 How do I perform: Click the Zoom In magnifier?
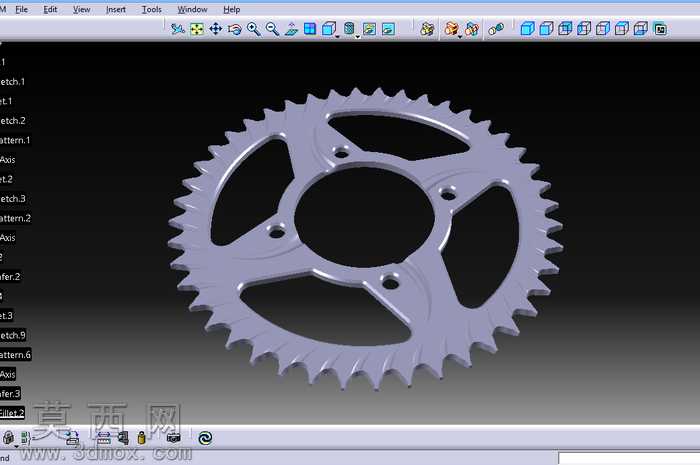click(254, 29)
